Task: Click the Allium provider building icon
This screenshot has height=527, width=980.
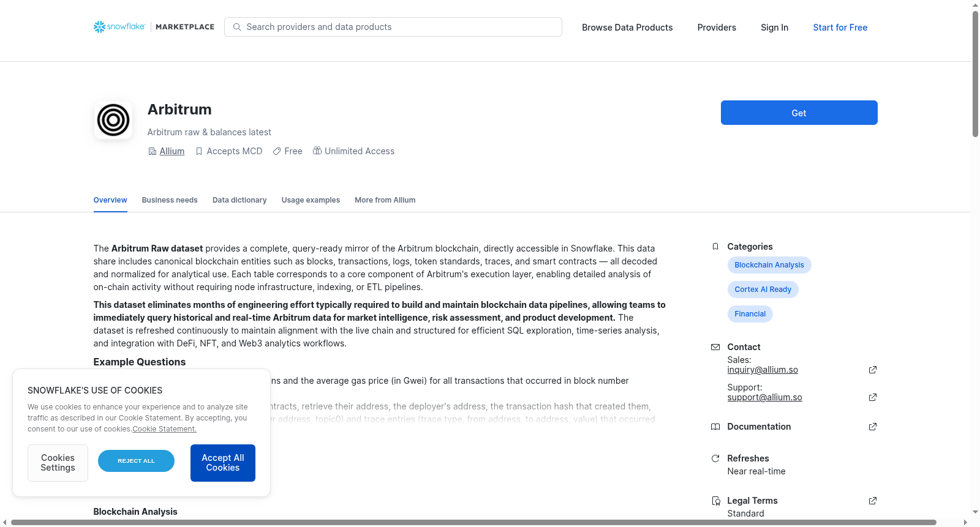Action: (153, 151)
